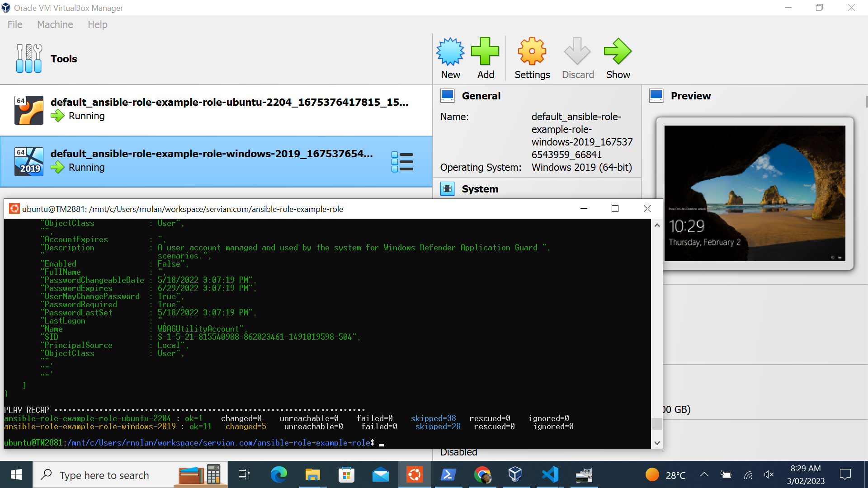This screenshot has width=868, height=488.
Task: Collapse the Preview section header
Action: pyautogui.click(x=690, y=96)
